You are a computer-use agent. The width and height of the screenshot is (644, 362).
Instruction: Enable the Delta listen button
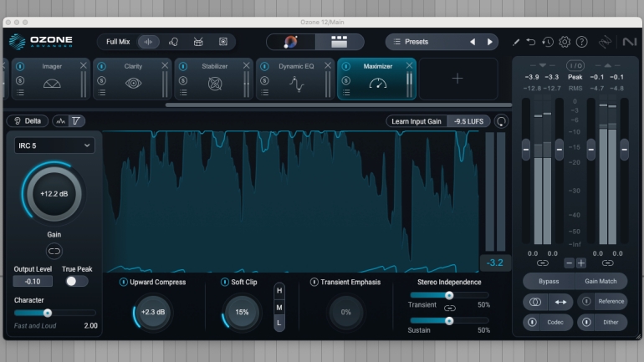(28, 121)
